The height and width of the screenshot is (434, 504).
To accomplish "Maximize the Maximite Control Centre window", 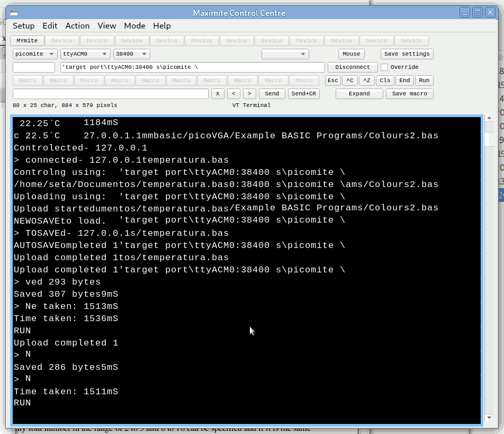I will [x=478, y=13].
